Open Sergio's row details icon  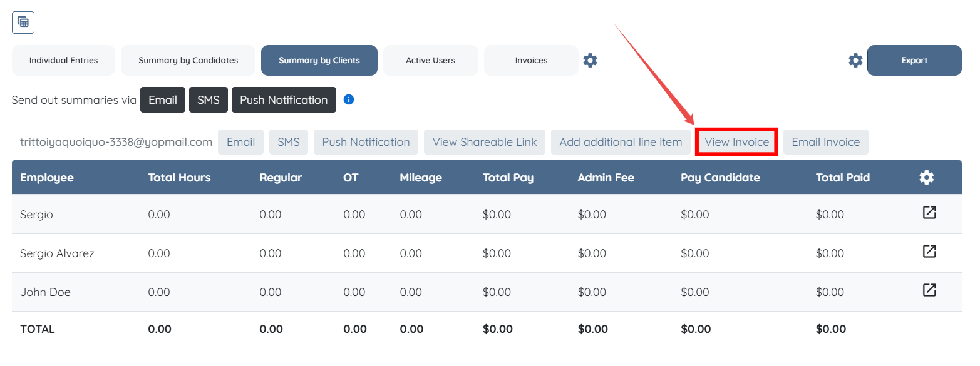click(x=929, y=213)
